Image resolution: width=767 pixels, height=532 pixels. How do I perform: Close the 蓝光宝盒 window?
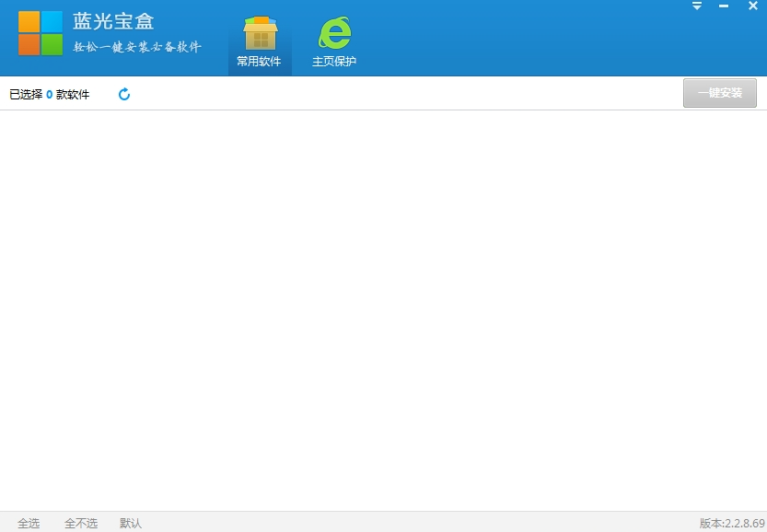coord(753,6)
